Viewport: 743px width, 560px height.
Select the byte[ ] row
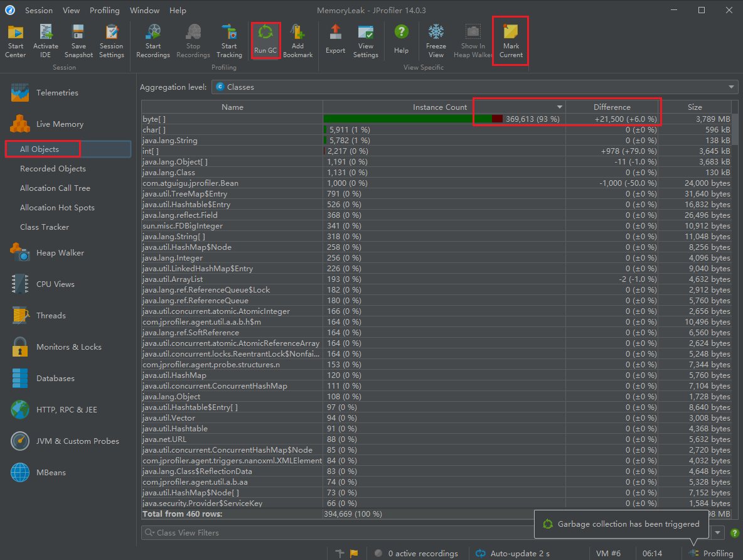[436, 119]
